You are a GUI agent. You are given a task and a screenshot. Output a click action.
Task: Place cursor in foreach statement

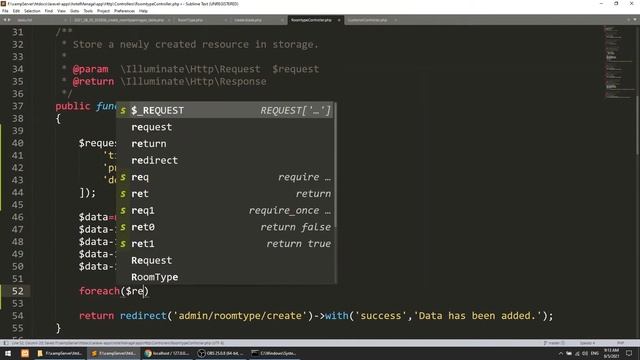click(x=114, y=291)
